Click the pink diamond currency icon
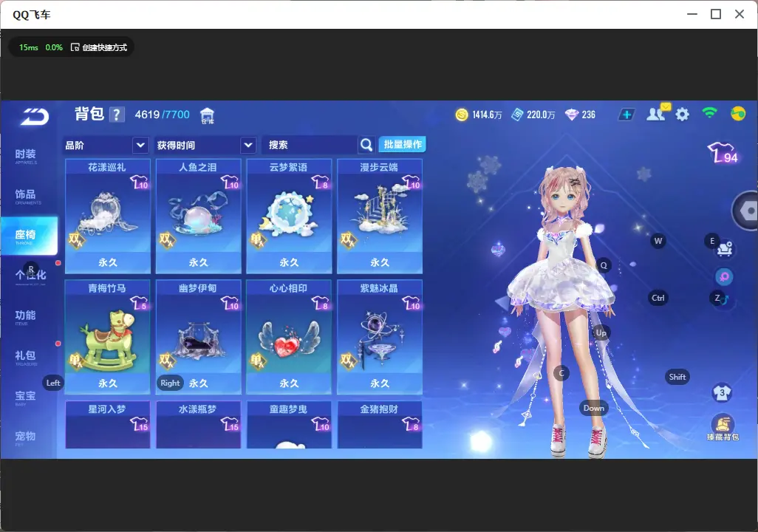 tap(571, 115)
